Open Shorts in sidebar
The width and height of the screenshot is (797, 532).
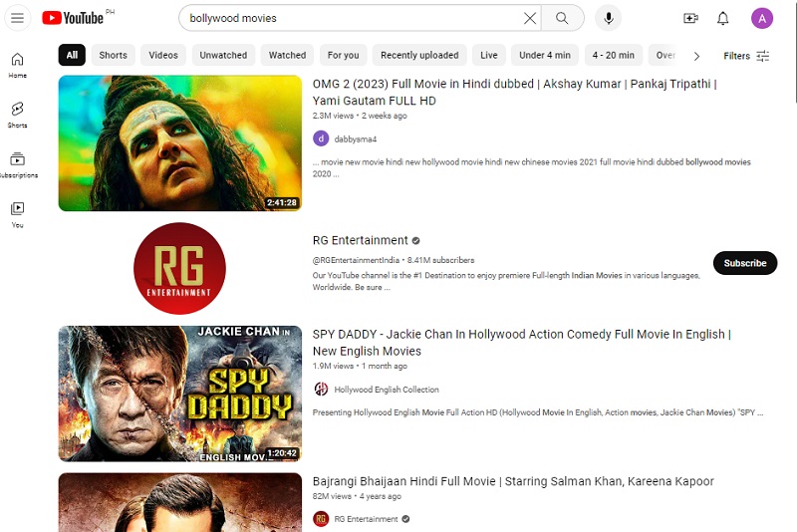click(17, 115)
